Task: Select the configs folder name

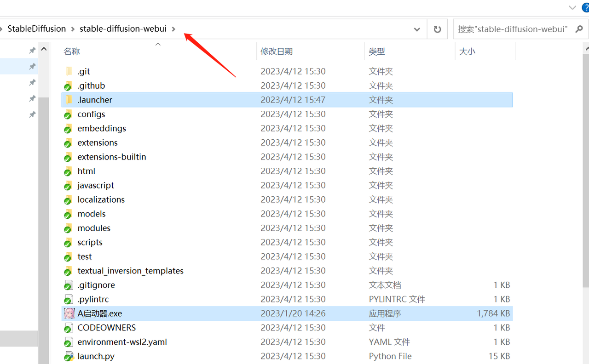Action: tap(91, 114)
